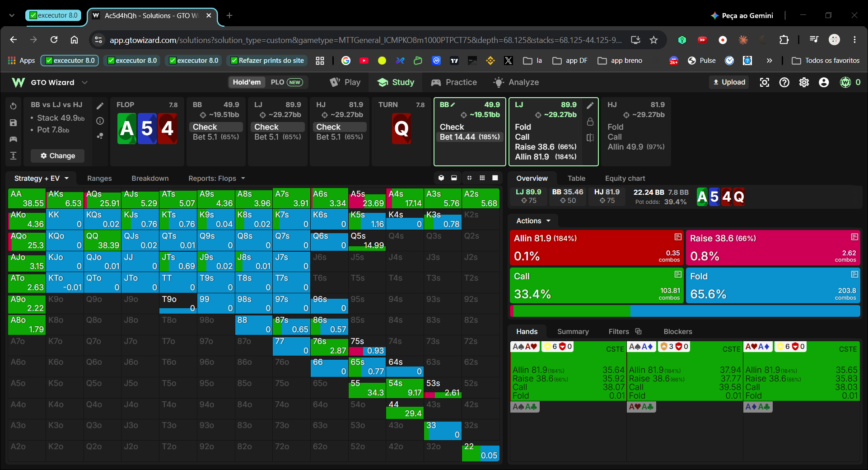Open the browser tab search dropdown arrow

tap(12, 15)
